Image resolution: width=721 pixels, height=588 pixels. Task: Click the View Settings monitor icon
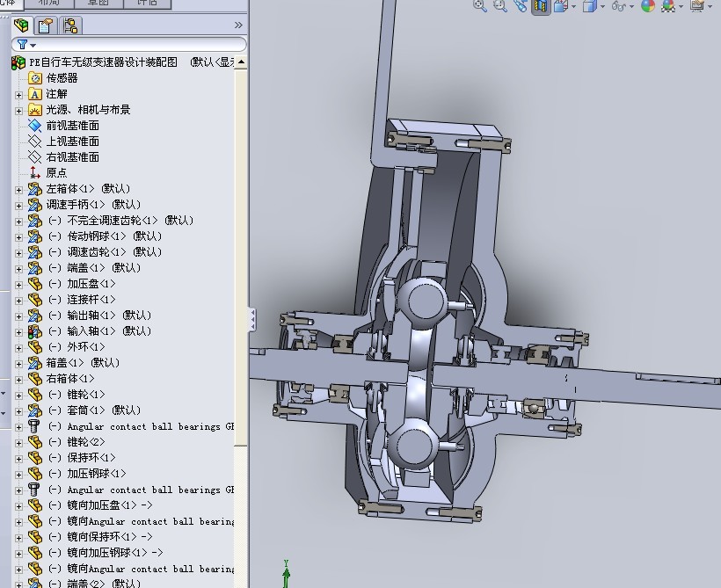pos(697,5)
